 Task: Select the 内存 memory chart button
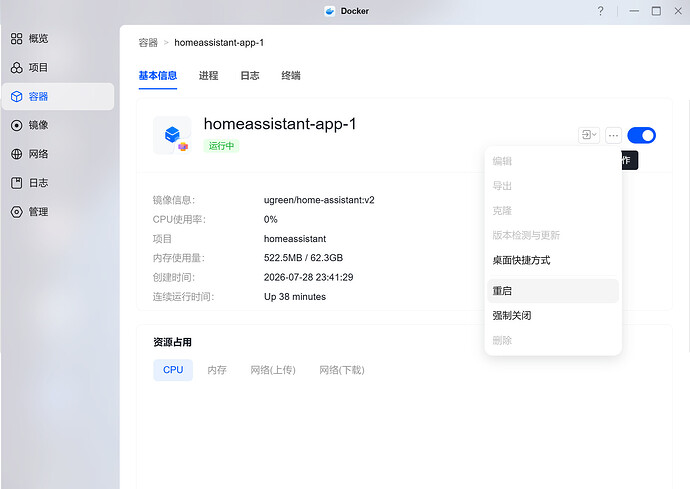(x=217, y=370)
